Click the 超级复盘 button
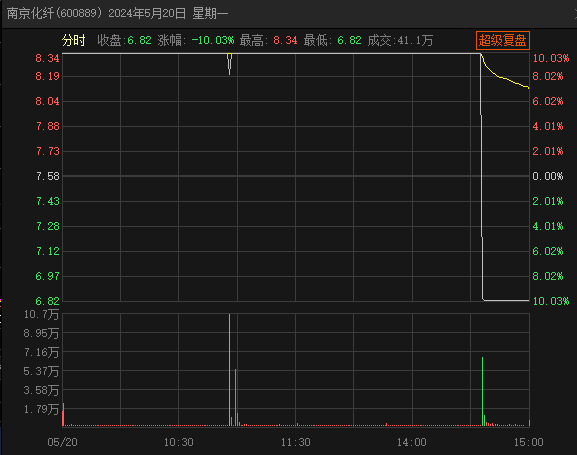The width and height of the screenshot is (577, 455). (503, 40)
